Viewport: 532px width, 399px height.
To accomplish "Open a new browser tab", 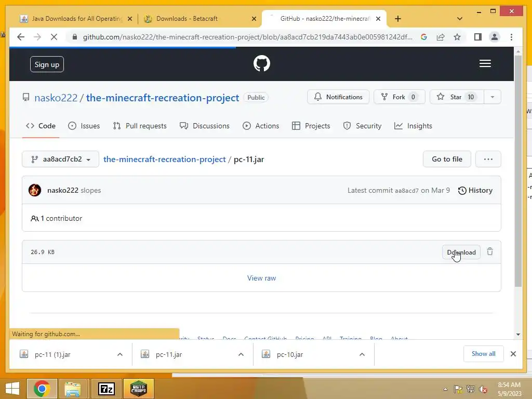I will pos(398,19).
